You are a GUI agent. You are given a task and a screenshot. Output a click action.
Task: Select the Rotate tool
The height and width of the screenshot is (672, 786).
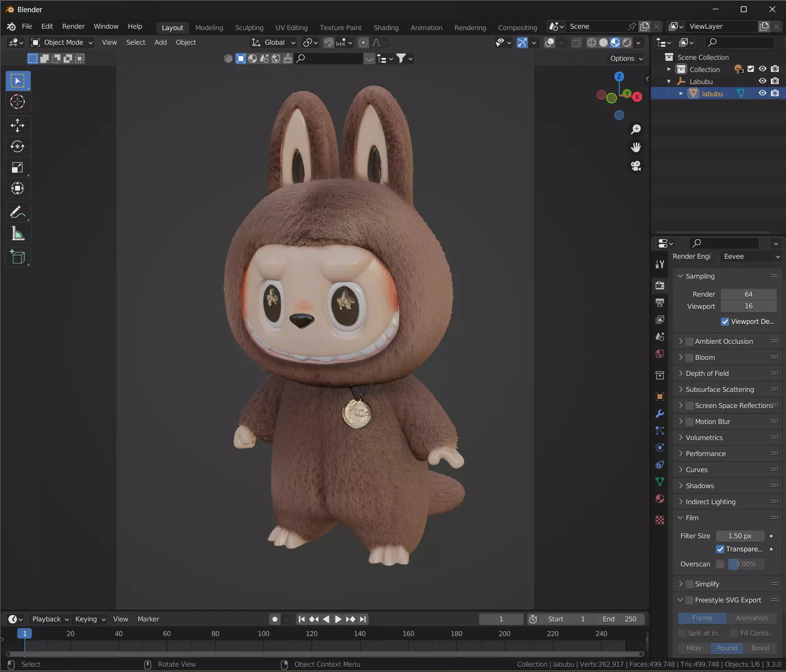(18, 146)
